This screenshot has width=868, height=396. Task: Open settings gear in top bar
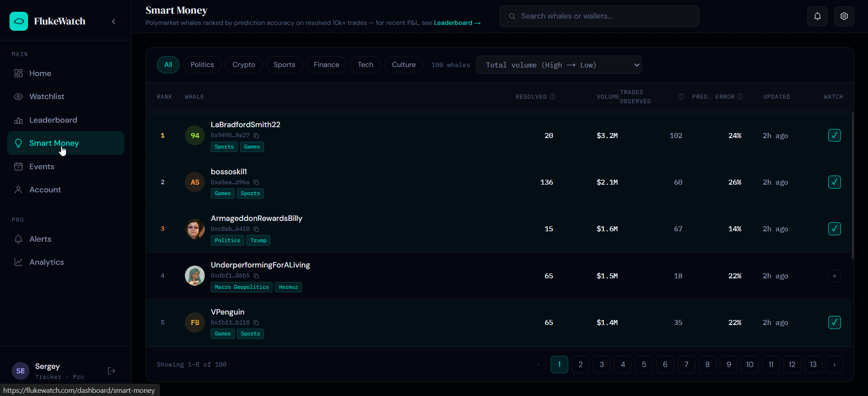point(844,16)
